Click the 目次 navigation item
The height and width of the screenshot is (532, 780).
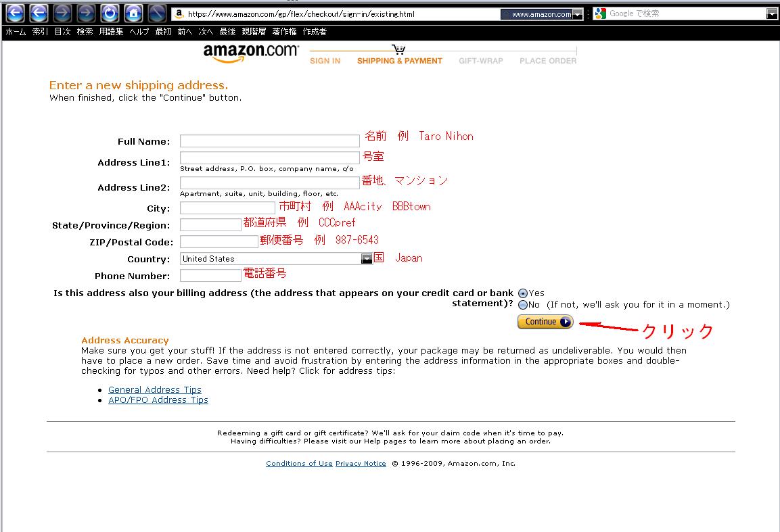click(x=62, y=32)
